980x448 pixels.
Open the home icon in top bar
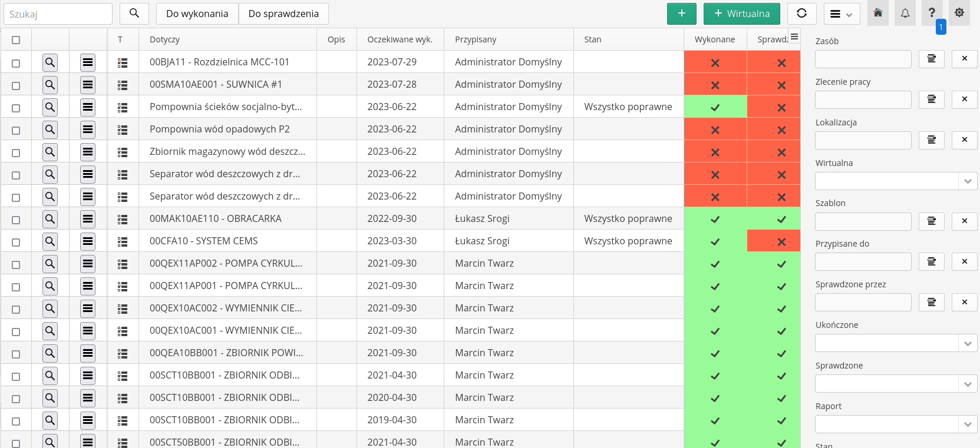click(877, 14)
